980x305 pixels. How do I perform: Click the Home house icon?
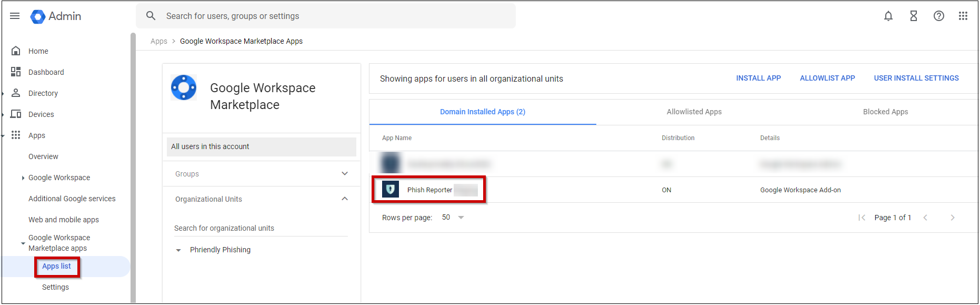coord(16,51)
